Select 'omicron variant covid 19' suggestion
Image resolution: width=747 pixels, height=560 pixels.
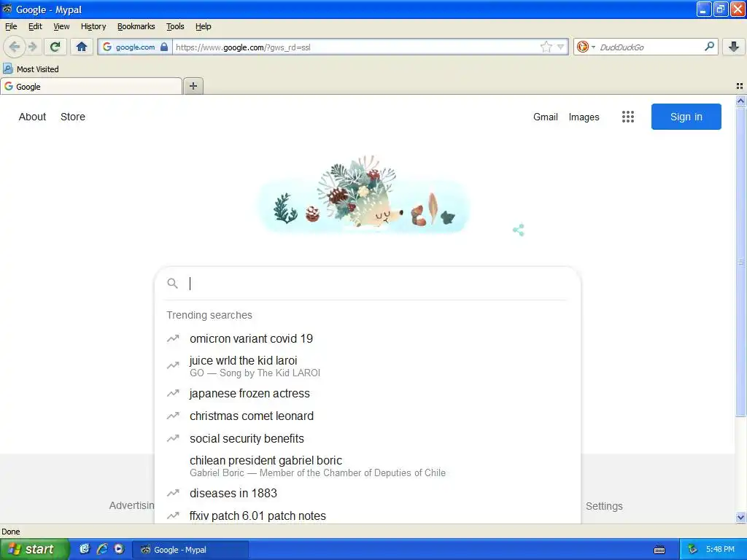368,338
